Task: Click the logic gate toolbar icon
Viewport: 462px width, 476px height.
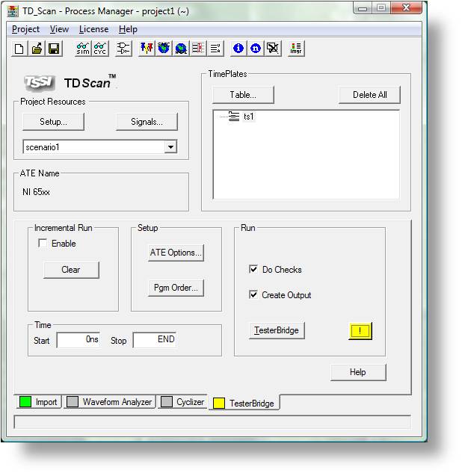Action: pyautogui.click(x=123, y=49)
